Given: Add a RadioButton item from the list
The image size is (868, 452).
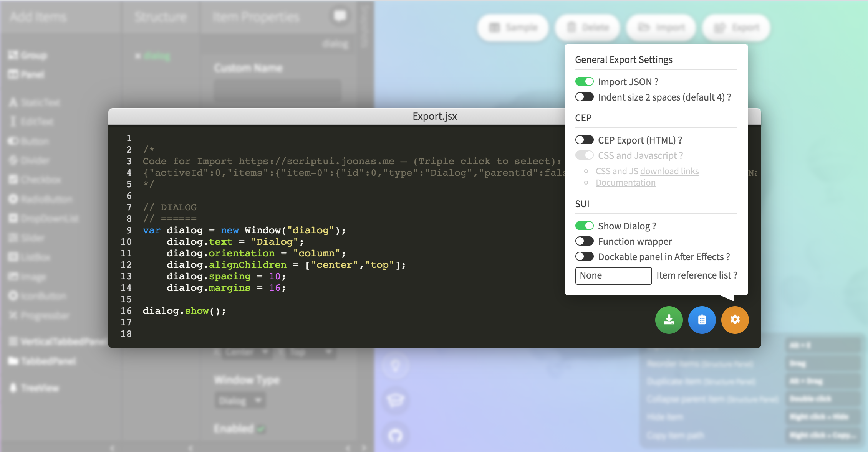Looking at the screenshot, I should [40, 199].
